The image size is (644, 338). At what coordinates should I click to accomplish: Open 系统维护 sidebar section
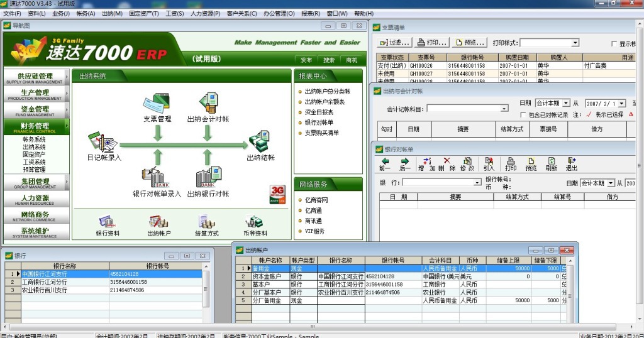click(x=36, y=232)
